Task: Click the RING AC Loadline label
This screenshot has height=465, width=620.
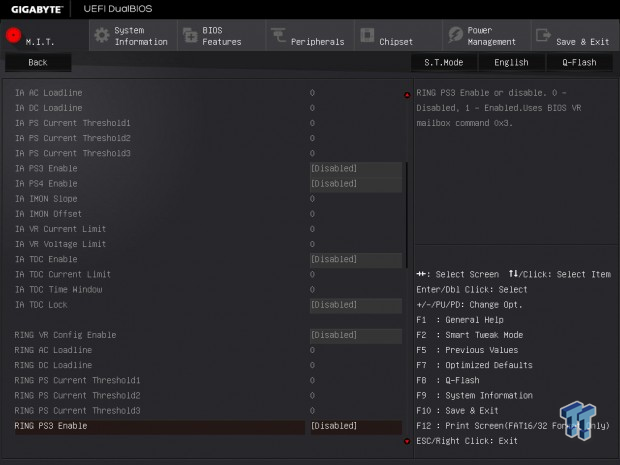Action: tap(53, 350)
